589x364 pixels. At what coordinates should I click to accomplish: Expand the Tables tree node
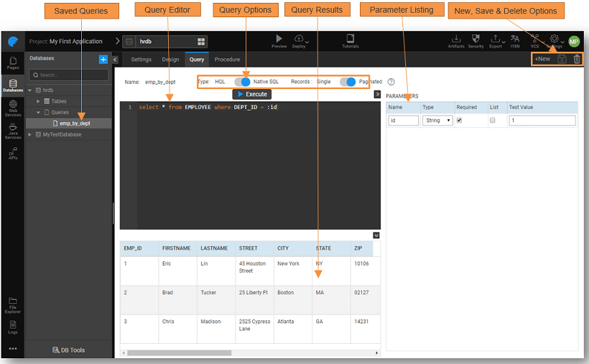39,101
